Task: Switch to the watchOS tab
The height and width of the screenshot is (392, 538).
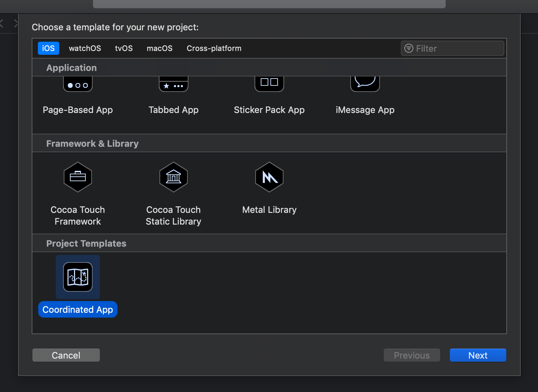Action: [x=85, y=48]
